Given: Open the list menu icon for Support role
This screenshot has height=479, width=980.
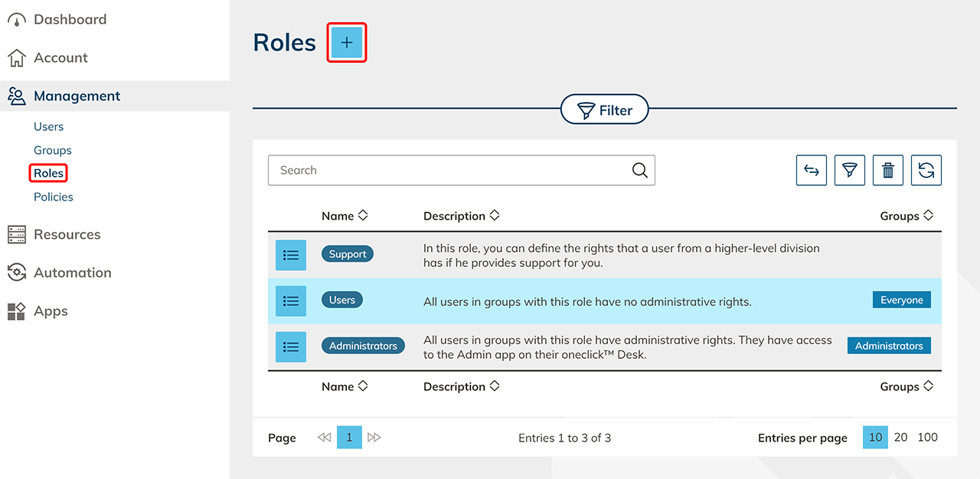Looking at the screenshot, I should click(291, 256).
